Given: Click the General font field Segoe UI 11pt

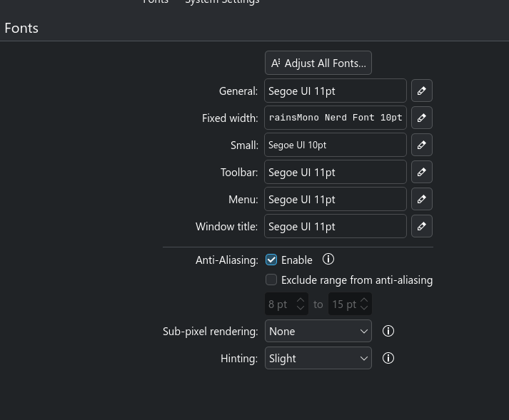Looking at the screenshot, I should point(336,91).
